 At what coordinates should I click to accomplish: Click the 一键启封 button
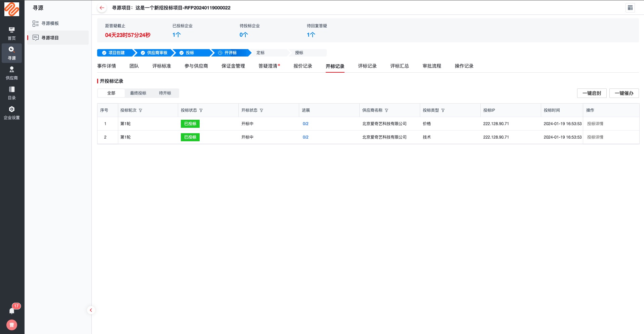coord(592,93)
